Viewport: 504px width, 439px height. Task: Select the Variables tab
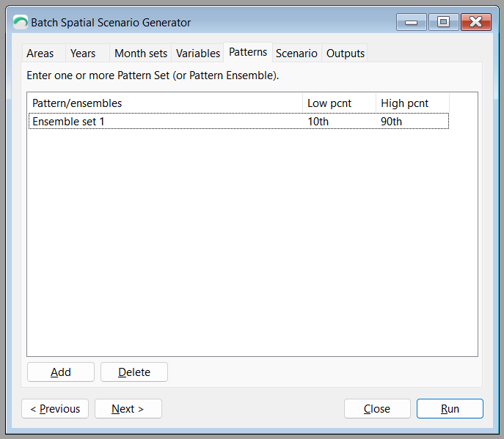[198, 53]
